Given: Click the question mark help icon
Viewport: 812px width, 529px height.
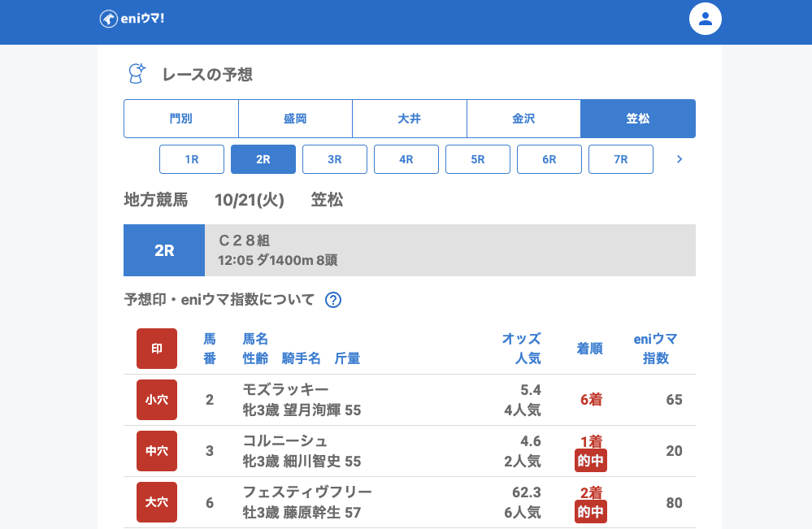Looking at the screenshot, I should pos(333,300).
